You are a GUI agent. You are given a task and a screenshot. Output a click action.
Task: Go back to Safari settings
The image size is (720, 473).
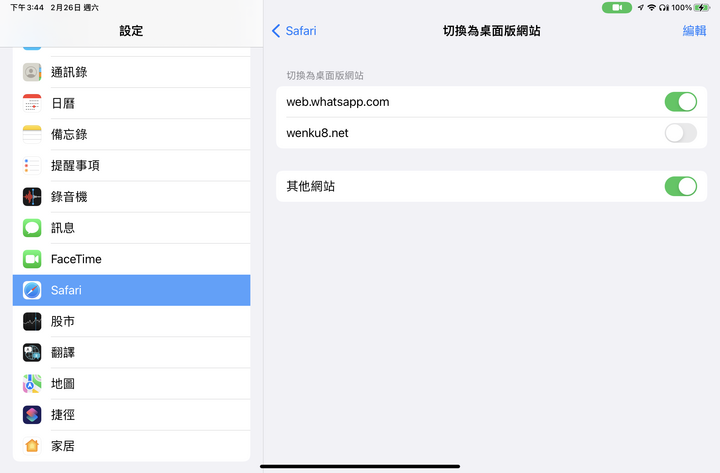tap(294, 31)
